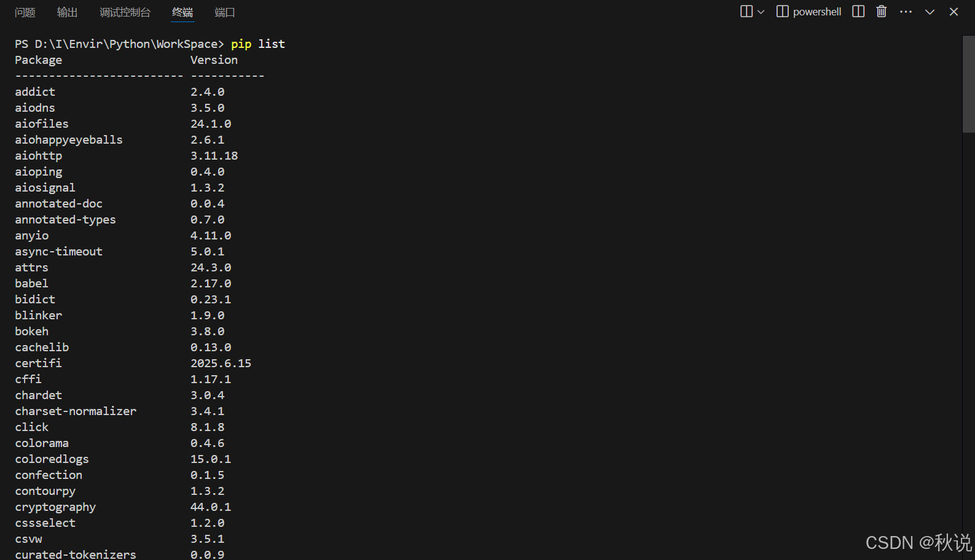Click the 'bidict' package name
975x560 pixels.
35,299
